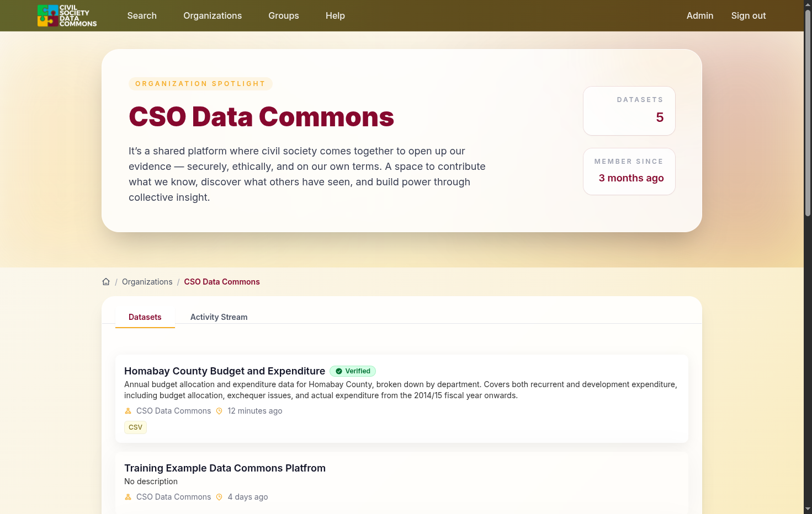Click the 'No description' text

151,481
